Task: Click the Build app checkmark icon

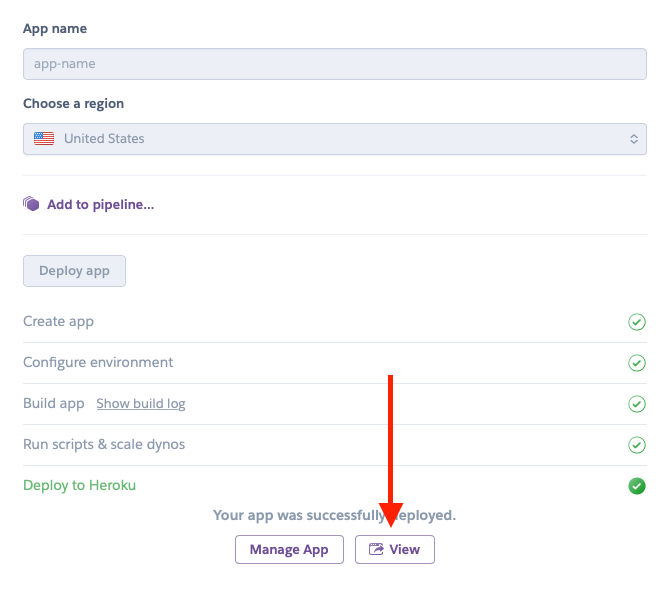Action: click(637, 404)
